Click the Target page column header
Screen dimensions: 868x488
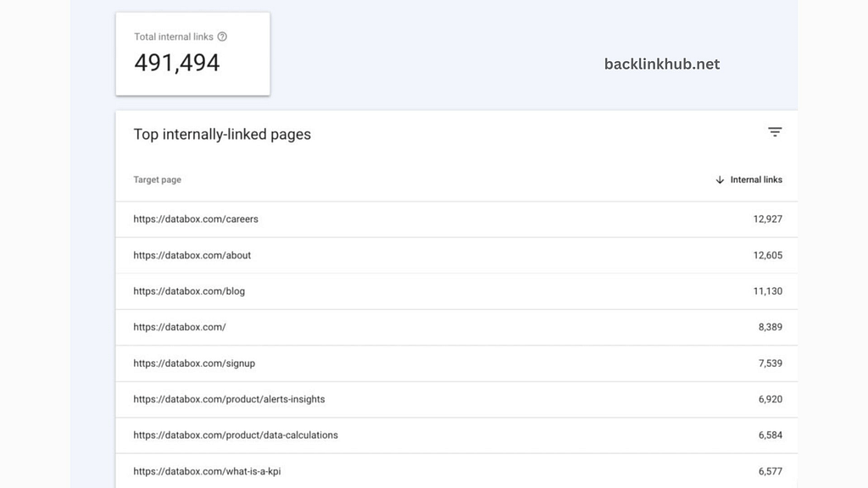pyautogui.click(x=157, y=180)
